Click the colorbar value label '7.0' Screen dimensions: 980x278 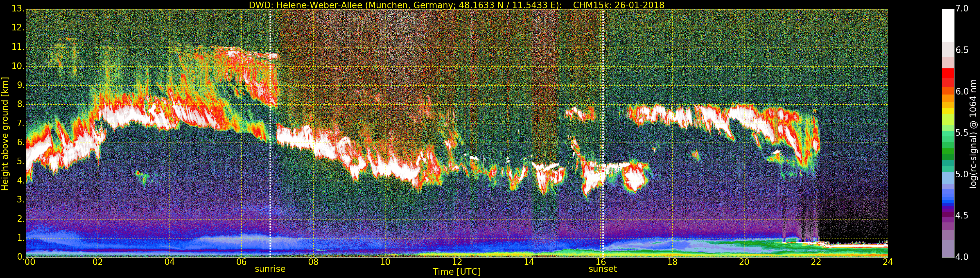coord(962,9)
